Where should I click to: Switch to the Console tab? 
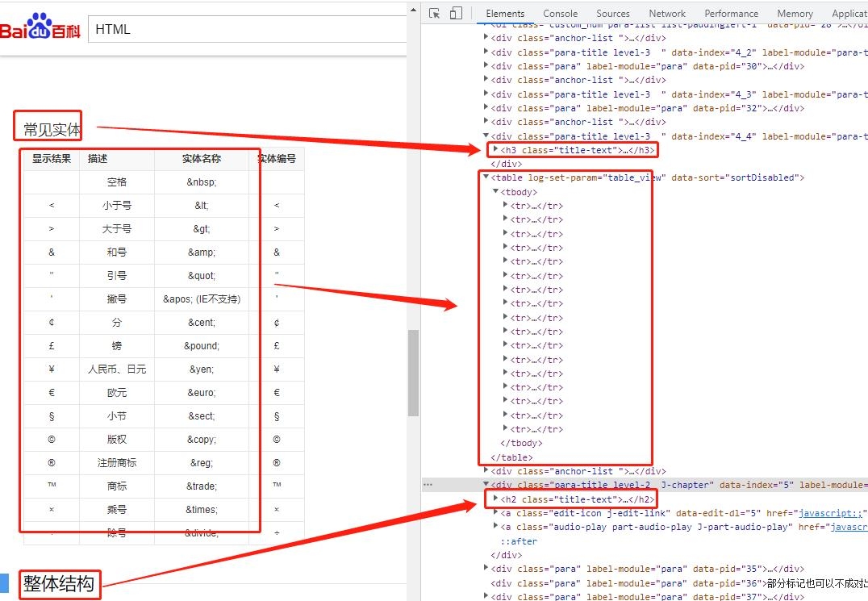click(x=560, y=14)
